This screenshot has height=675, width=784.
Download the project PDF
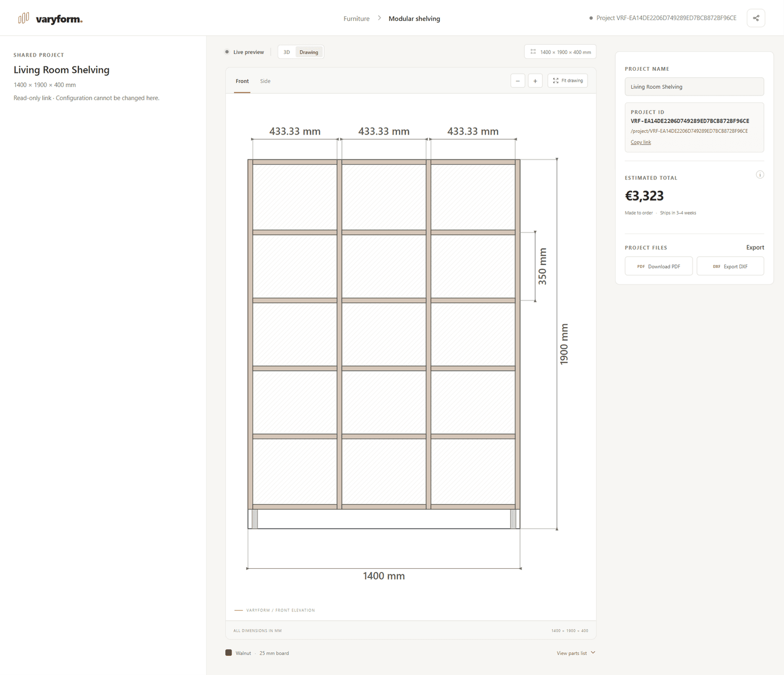click(659, 266)
